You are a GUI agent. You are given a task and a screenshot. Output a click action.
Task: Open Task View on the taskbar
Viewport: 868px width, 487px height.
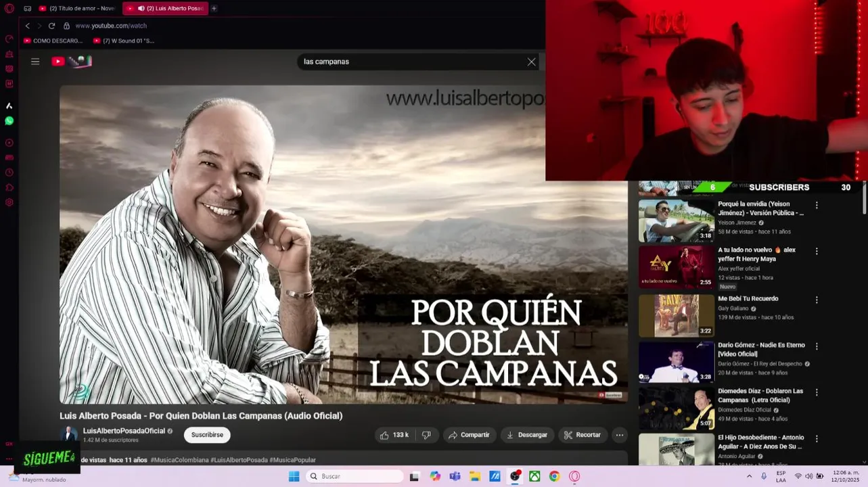(414, 476)
